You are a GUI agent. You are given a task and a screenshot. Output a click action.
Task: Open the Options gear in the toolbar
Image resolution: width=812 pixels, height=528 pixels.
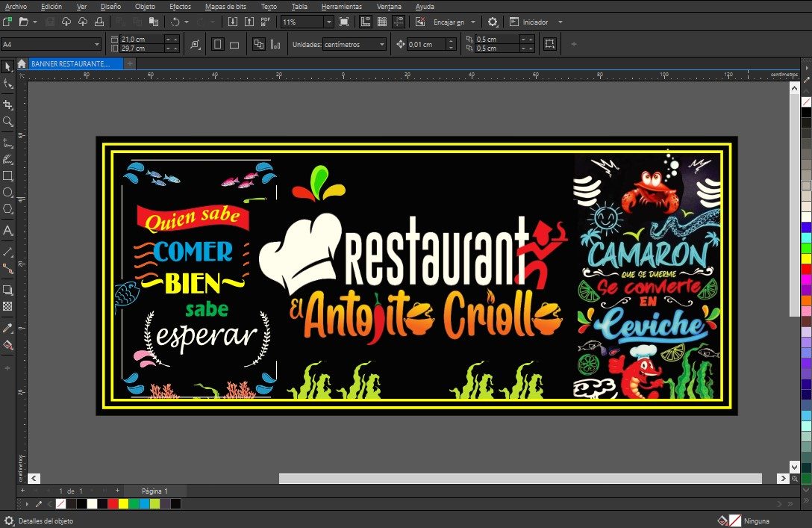coord(493,22)
